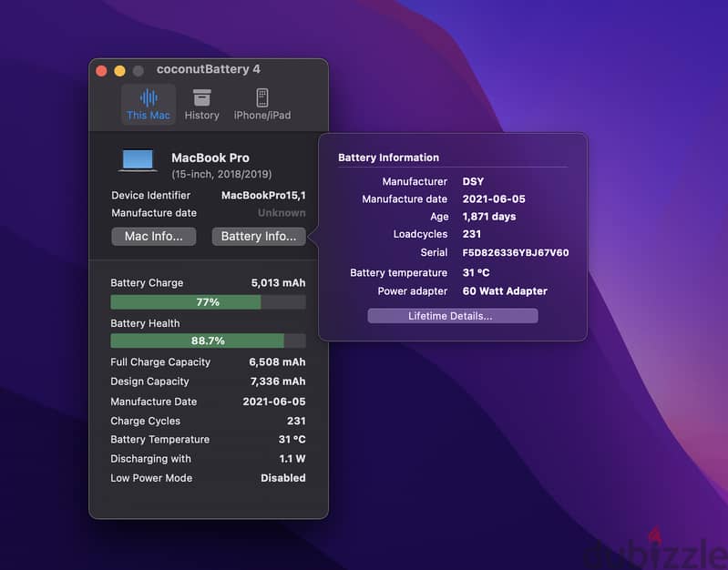This screenshot has height=570, width=728.
Task: Open the History archive box icon
Action: tap(202, 98)
